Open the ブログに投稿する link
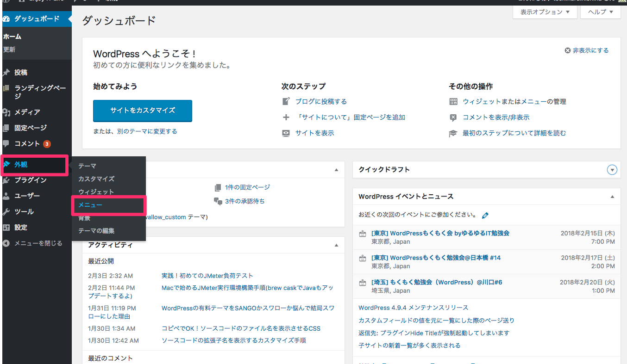The width and height of the screenshot is (627, 364). point(321,102)
